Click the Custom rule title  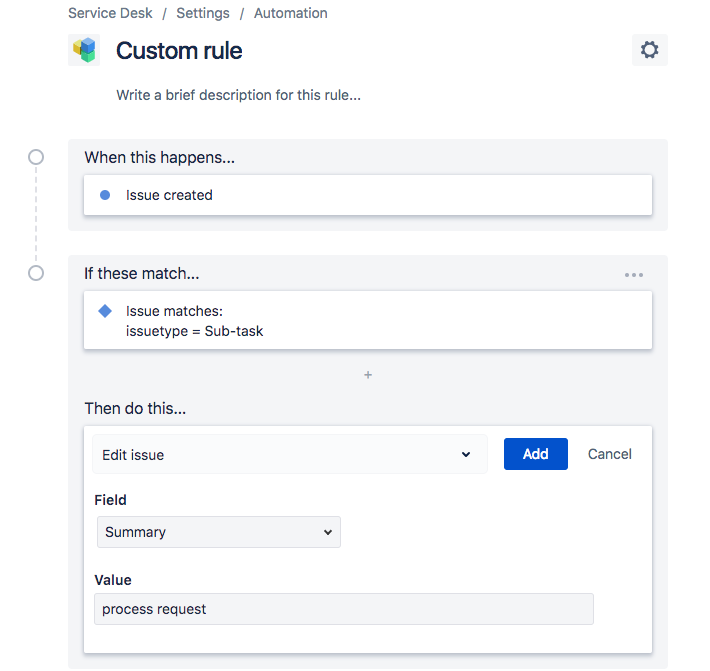(x=179, y=50)
